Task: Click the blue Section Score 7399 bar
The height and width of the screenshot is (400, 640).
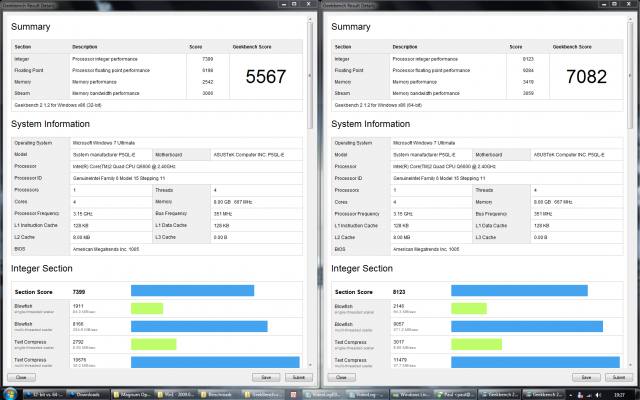Action: point(193,291)
